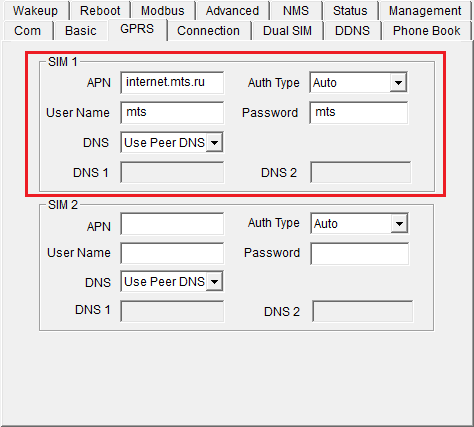Open the SIM 2 Auth Type dropdown
474x427 pixels.
click(359, 223)
